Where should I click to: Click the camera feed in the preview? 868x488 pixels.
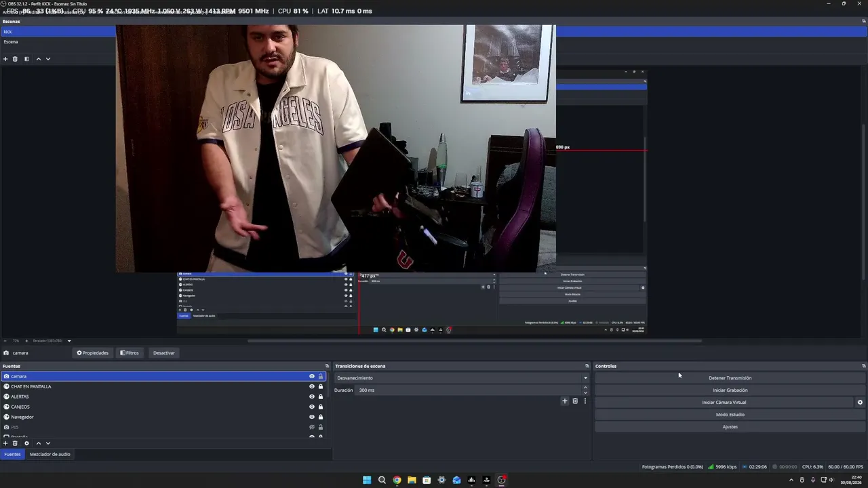(336, 149)
